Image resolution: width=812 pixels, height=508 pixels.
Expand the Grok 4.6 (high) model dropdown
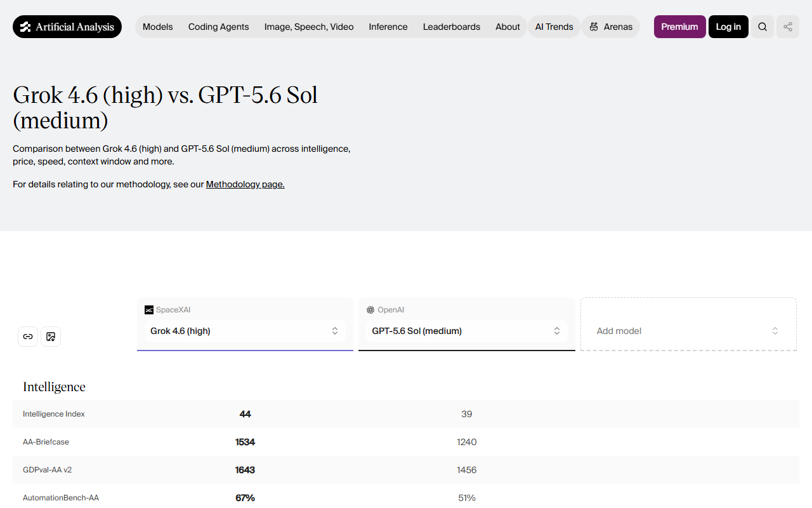point(245,331)
